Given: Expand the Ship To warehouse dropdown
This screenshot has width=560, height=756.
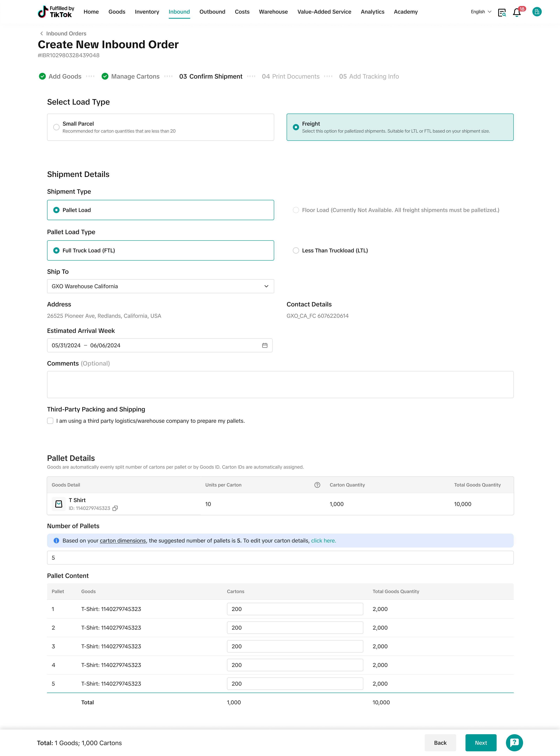Looking at the screenshot, I should click(160, 286).
